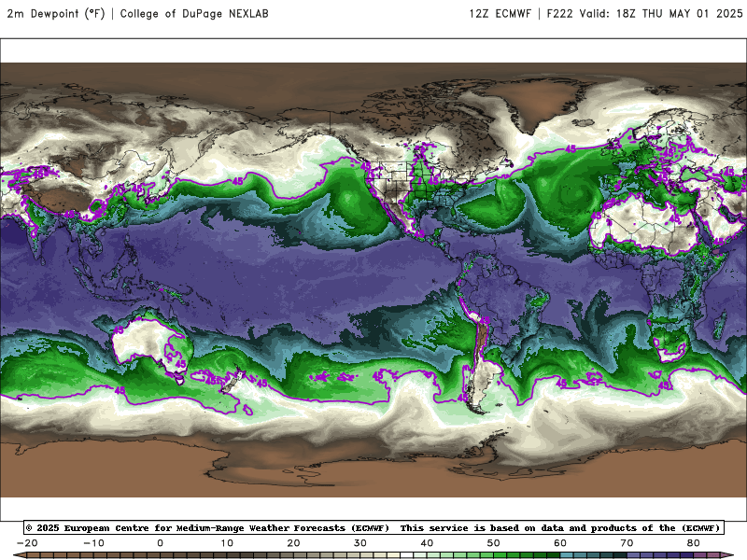Click the "F222" forecast hour label

coord(559,13)
